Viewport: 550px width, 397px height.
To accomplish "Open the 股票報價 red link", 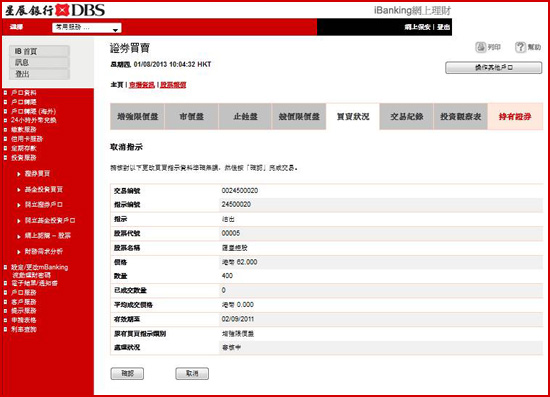I will click(173, 85).
